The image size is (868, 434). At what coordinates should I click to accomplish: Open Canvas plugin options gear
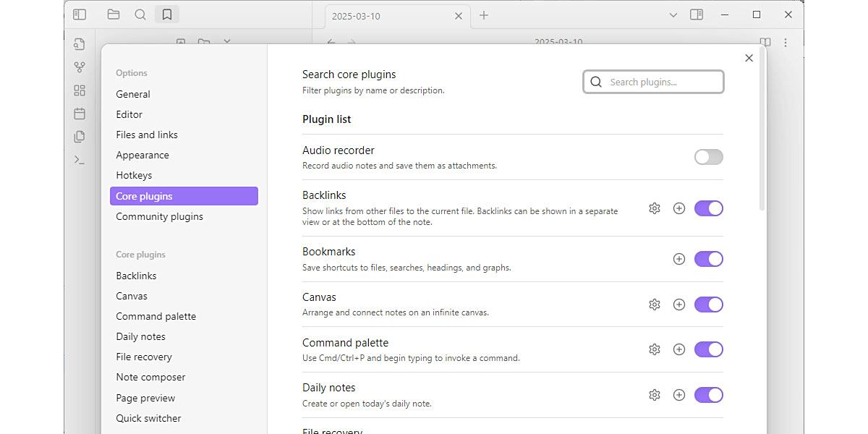(655, 305)
